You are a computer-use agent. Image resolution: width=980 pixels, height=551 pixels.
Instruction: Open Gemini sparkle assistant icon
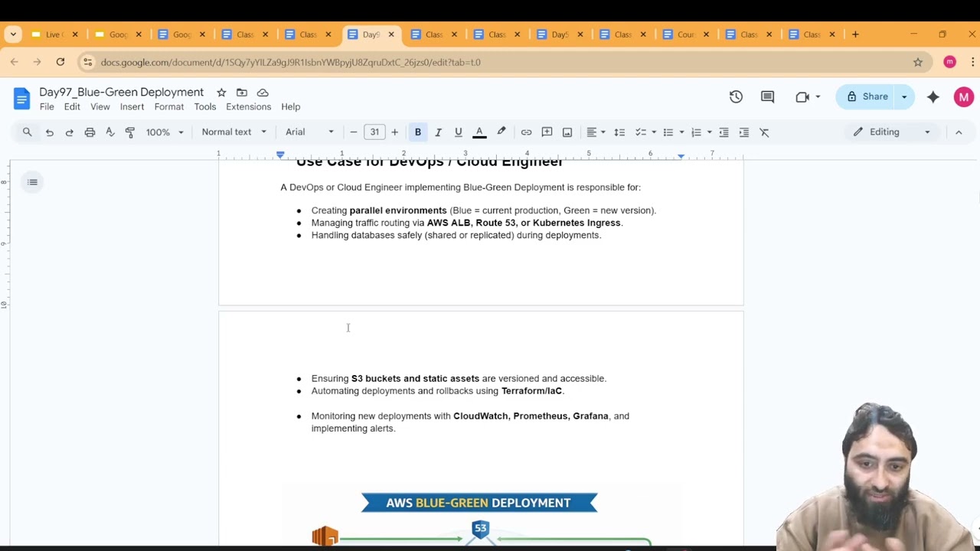(933, 96)
